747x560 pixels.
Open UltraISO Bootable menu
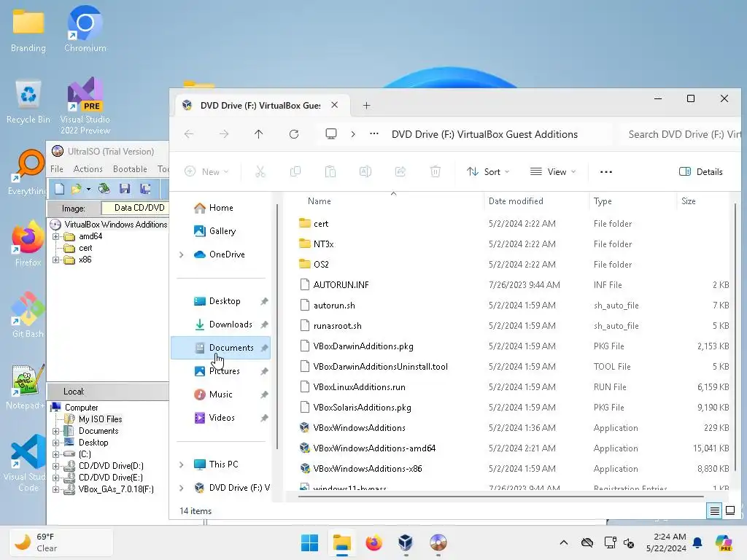(x=130, y=169)
